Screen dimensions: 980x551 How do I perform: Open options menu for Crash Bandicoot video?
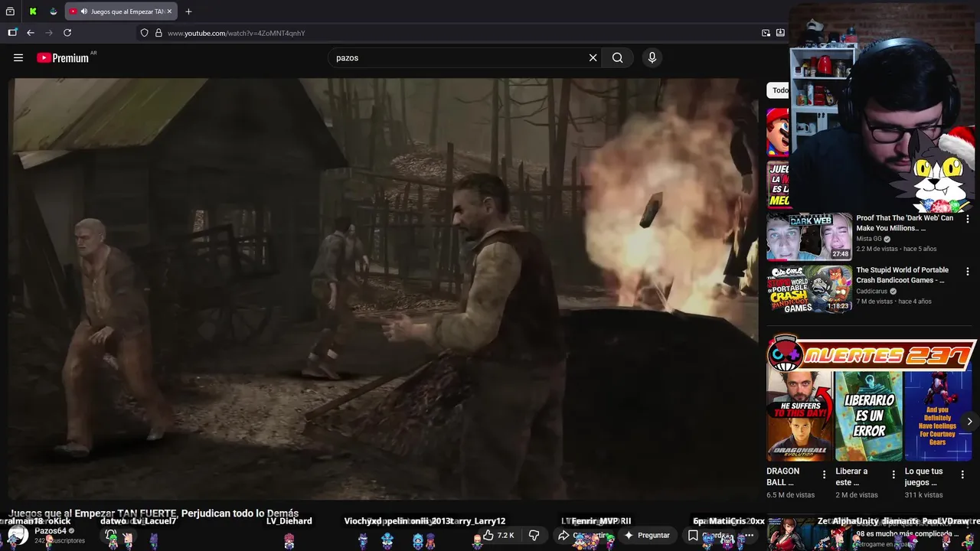point(967,272)
